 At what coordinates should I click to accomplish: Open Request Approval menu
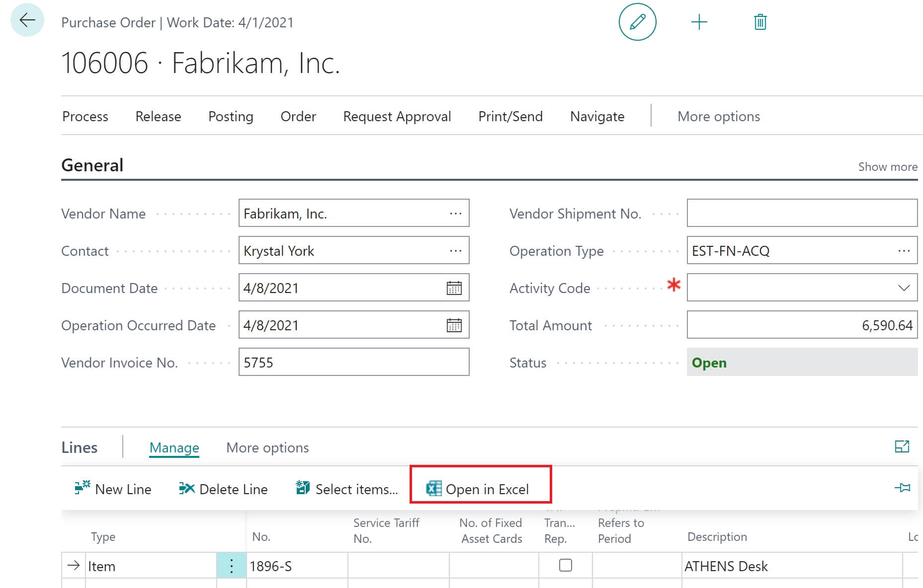pyautogui.click(x=397, y=116)
